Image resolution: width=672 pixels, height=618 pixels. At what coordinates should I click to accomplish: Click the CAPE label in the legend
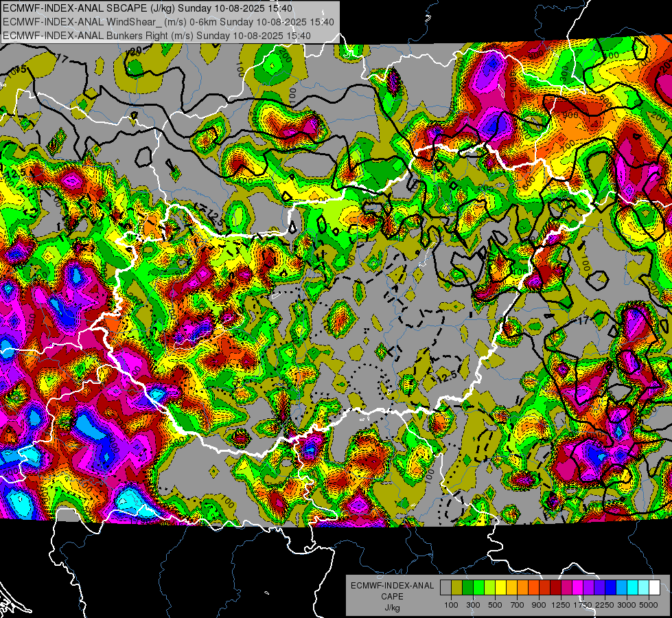pyautogui.click(x=393, y=596)
